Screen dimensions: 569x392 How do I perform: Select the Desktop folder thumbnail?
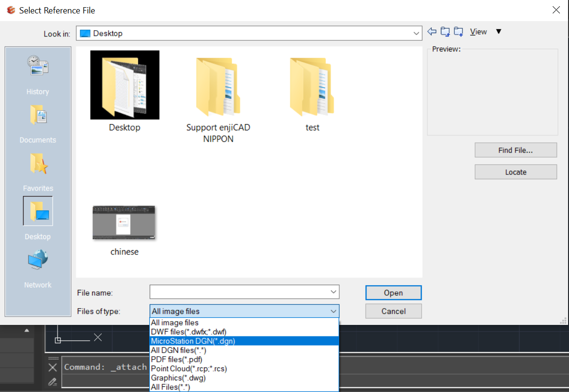tap(124, 92)
